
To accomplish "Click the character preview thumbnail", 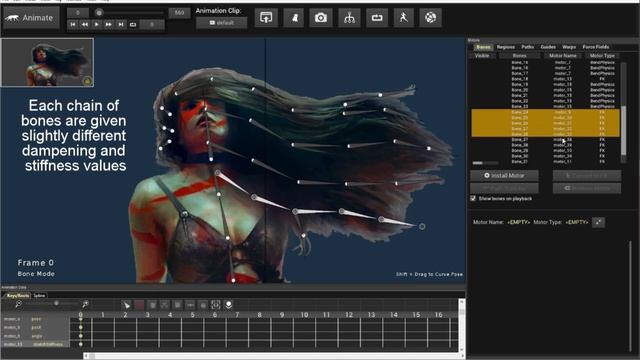I will [47, 62].
